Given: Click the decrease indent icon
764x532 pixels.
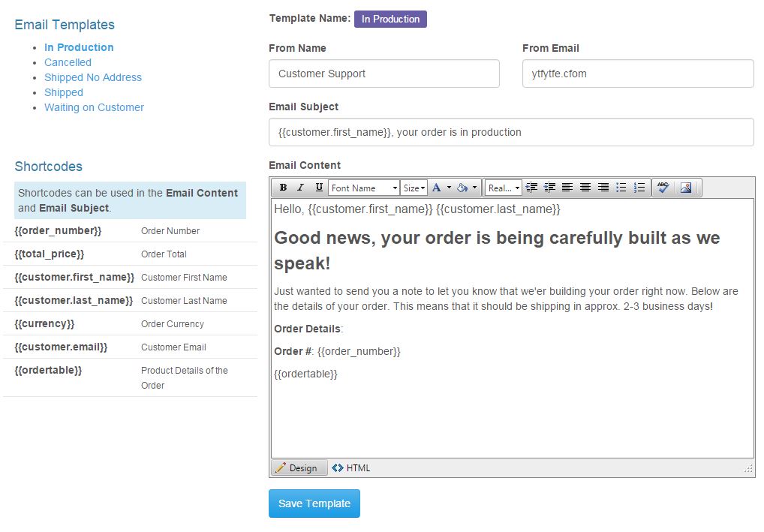Looking at the screenshot, I should tap(549, 187).
